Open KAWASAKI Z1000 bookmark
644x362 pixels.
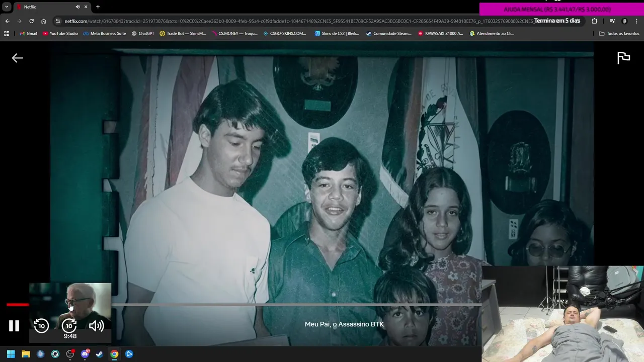tap(441, 34)
